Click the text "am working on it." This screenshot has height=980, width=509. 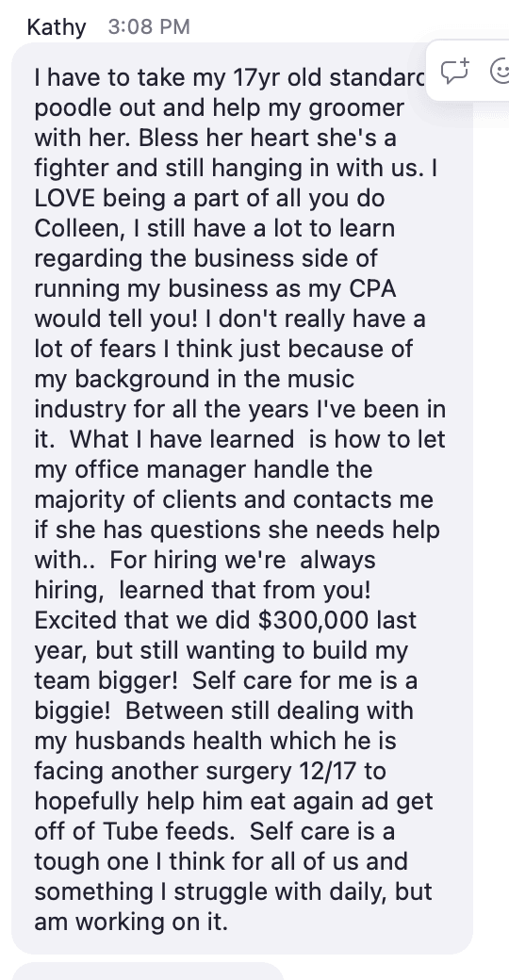click(131, 923)
